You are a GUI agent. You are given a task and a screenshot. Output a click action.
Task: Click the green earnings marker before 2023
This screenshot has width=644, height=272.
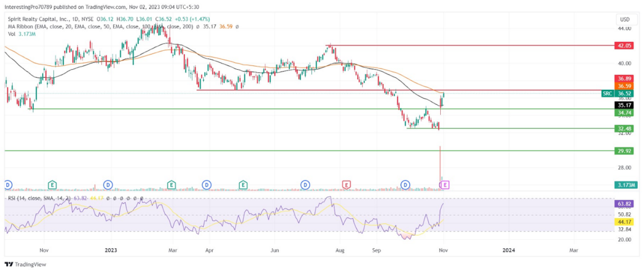52,185
